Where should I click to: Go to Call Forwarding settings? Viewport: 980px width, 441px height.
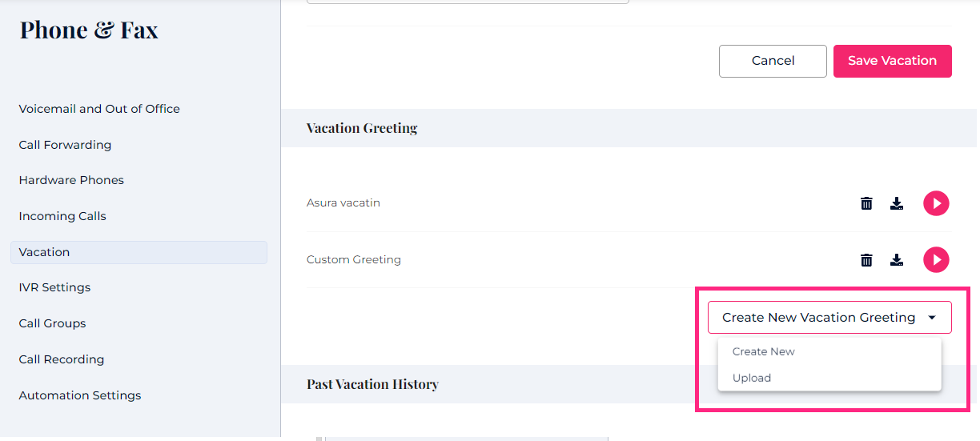[x=65, y=145]
